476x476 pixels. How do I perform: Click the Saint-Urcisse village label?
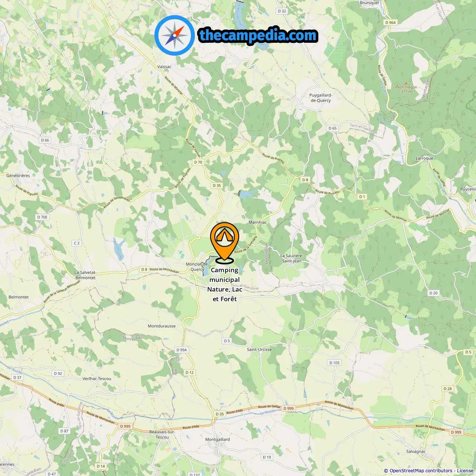[x=259, y=349]
